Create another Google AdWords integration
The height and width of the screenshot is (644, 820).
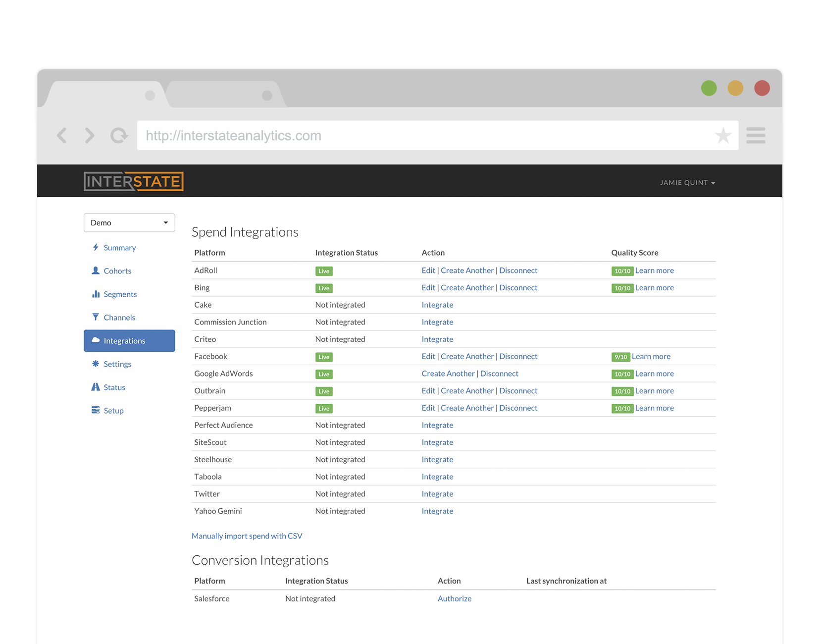click(448, 374)
